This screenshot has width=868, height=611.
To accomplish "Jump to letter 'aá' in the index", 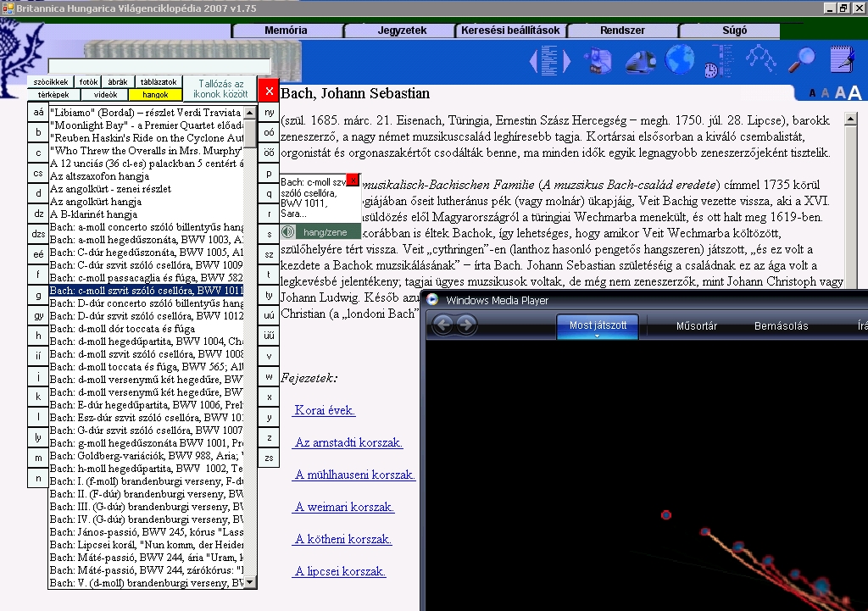I will [x=38, y=112].
